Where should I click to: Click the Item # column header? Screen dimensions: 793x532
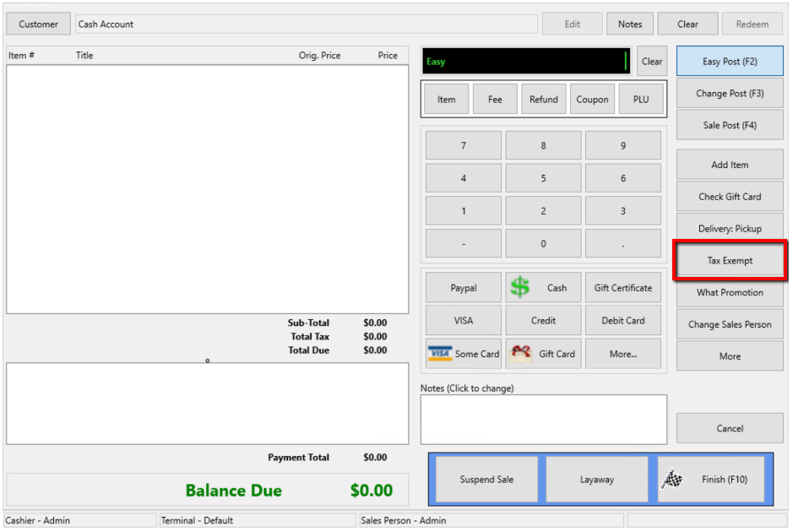21,55
